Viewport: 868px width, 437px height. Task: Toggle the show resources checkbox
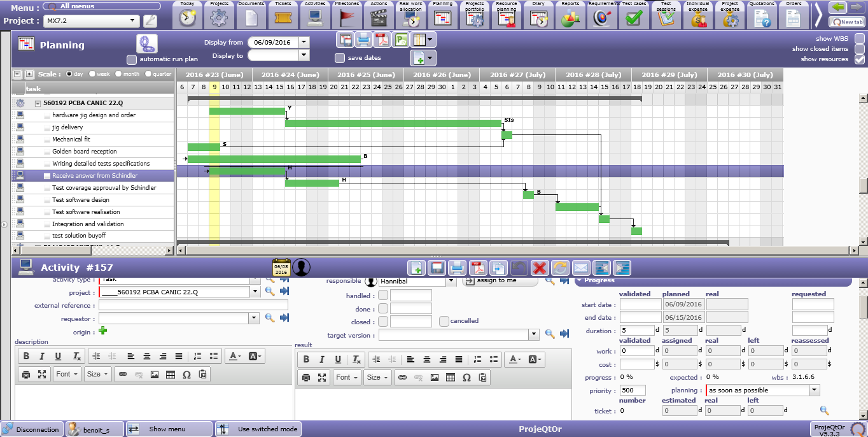pyautogui.click(x=860, y=59)
